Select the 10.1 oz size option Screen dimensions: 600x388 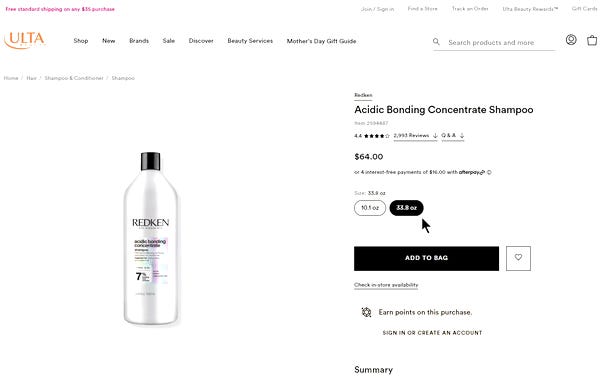coord(370,208)
